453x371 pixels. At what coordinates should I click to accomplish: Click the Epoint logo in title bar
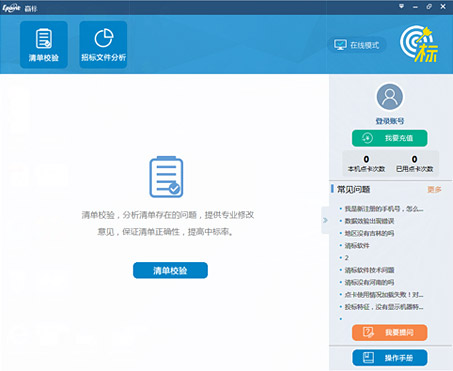coord(11,8)
